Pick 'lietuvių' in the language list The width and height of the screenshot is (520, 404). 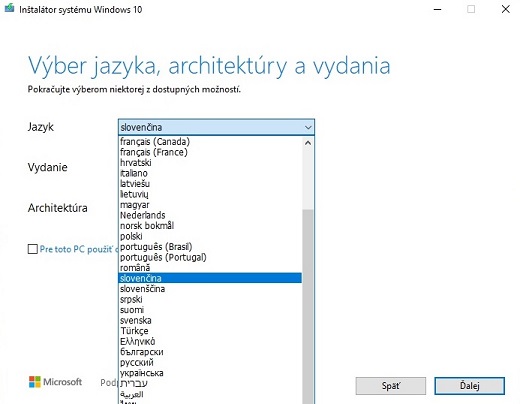[x=210, y=194]
